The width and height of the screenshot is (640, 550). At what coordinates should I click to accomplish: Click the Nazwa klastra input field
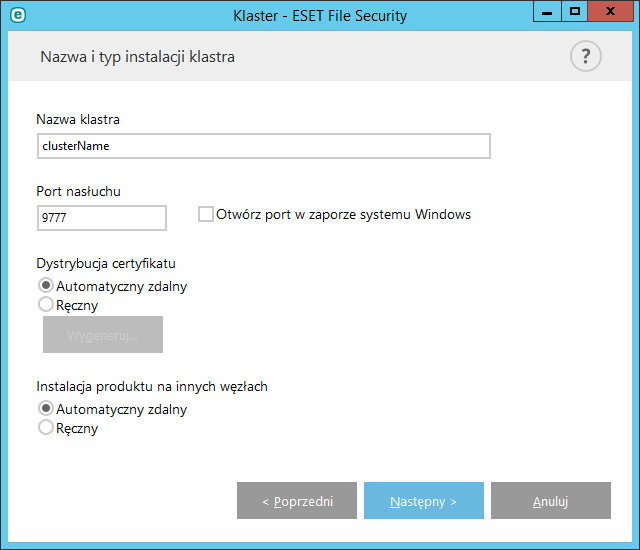coord(264,146)
